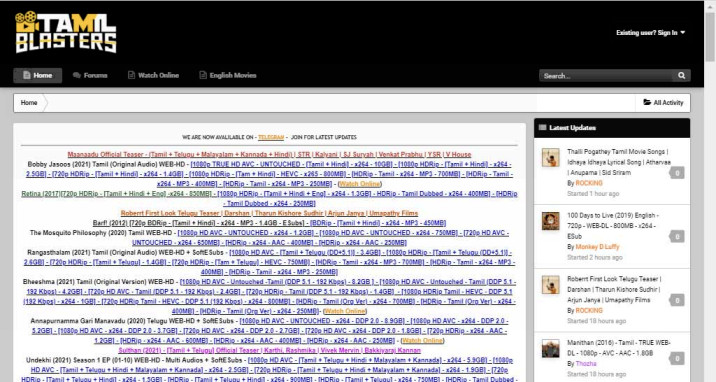Click reply count badge for Roberrt Teaser post
The width and height of the screenshot is (716, 382).
677,300
